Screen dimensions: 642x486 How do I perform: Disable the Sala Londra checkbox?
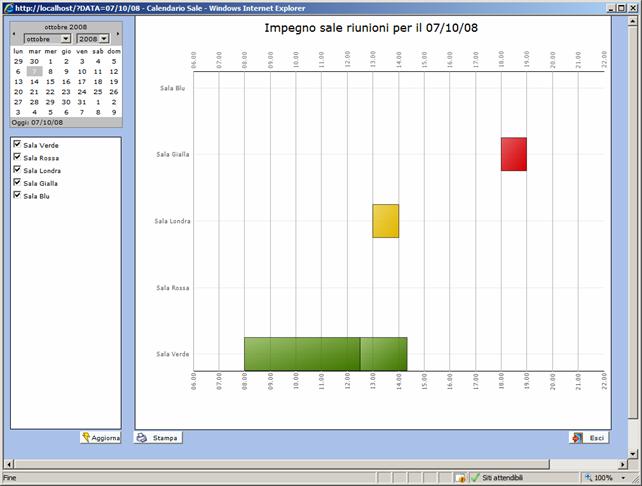point(17,170)
